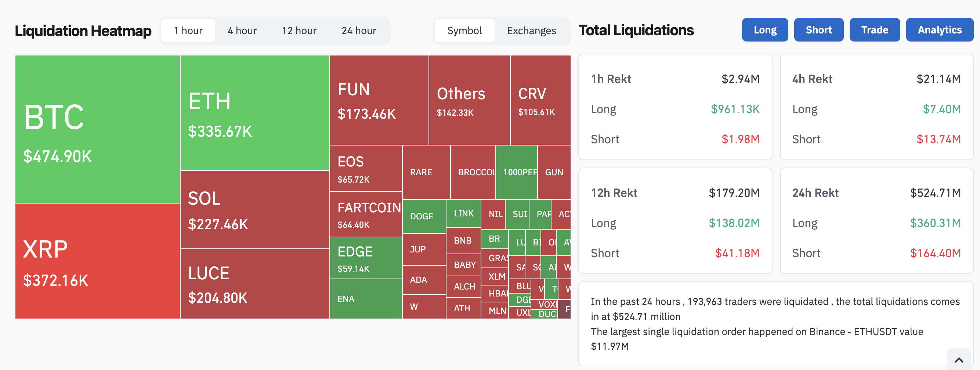Select the green EDGE tile
The height and width of the screenshot is (370, 980).
tap(366, 258)
